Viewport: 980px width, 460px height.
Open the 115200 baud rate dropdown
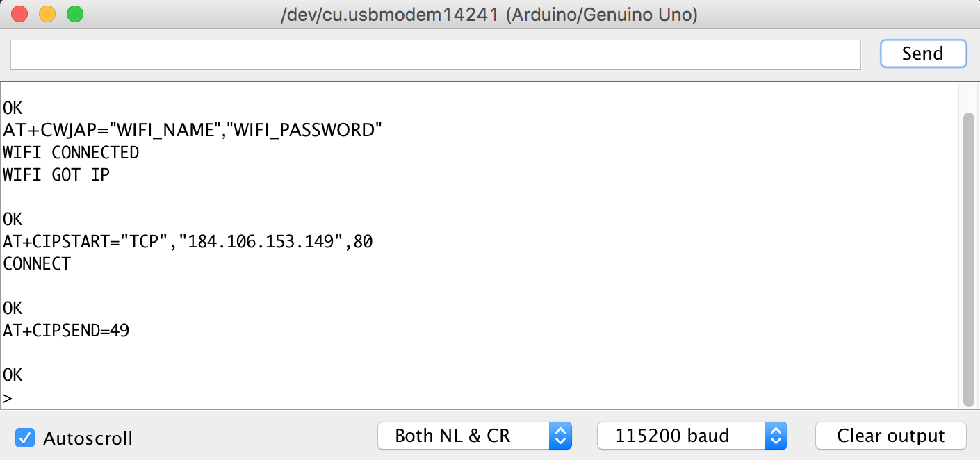tap(692, 436)
